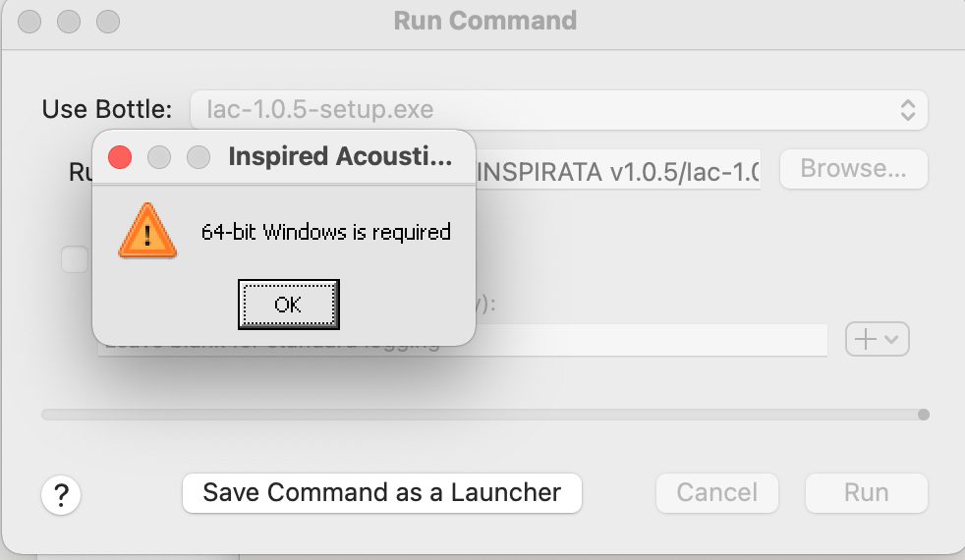This screenshot has height=560, width=965.
Task: Toggle the partially hidden checkbox behind the dialog
Action: click(x=75, y=259)
